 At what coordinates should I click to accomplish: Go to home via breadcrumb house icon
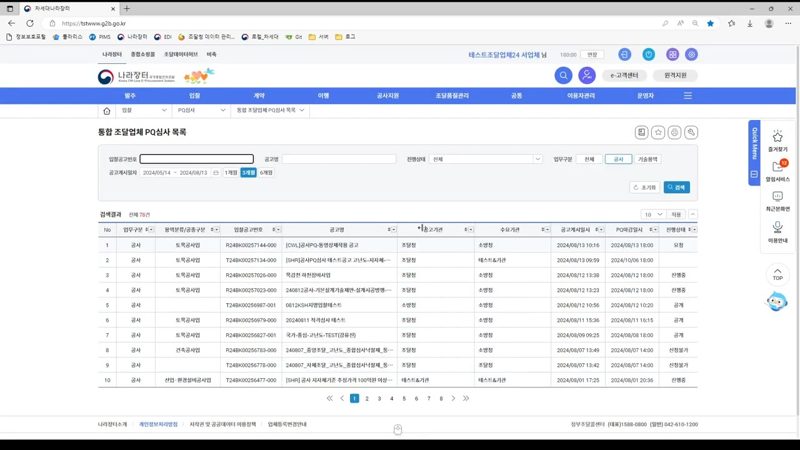[107, 111]
